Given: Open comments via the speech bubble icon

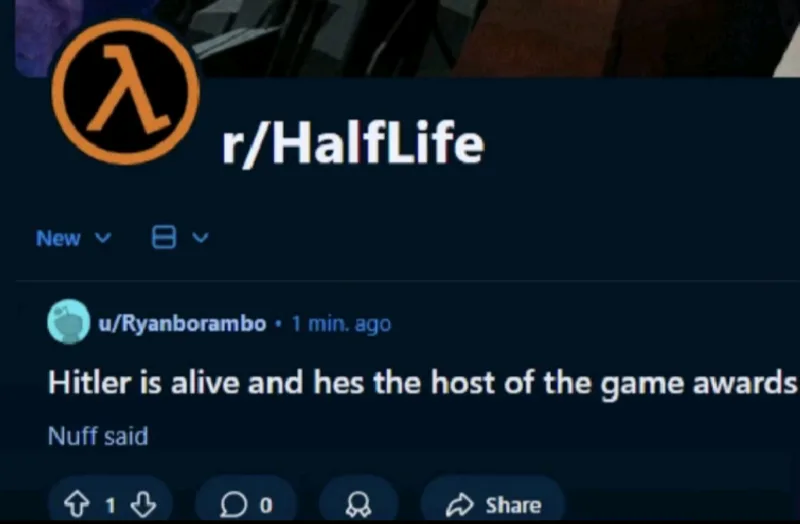Looking at the screenshot, I should (233, 505).
